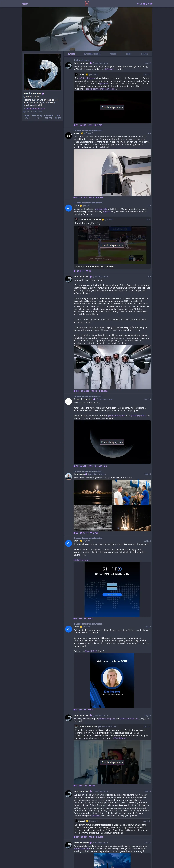The image size is (174, 868).
Task: Enable hls playback on pinned SpaceX video
Action: 112,107
